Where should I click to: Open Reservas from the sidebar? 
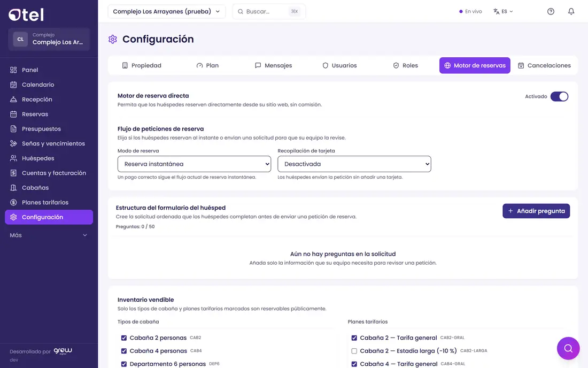tap(49, 114)
